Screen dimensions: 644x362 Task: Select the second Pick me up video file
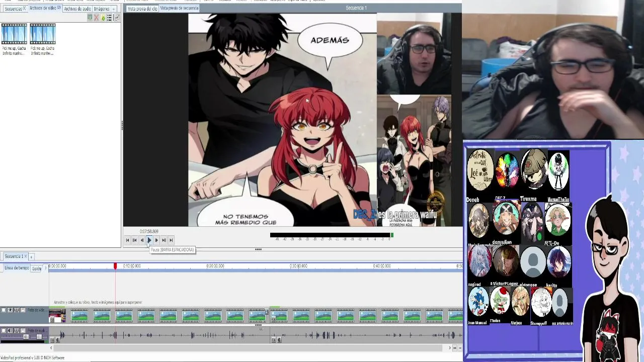click(42, 39)
